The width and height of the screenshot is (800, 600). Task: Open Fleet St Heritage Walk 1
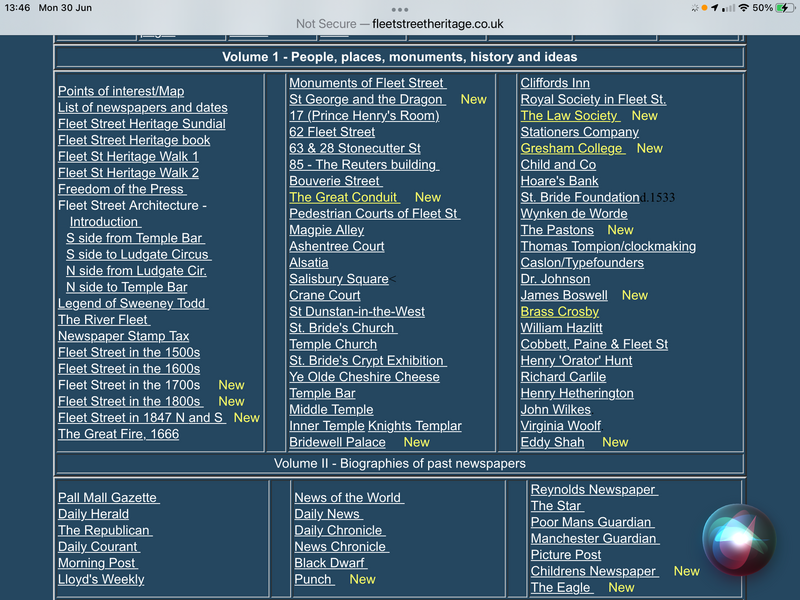point(128,157)
